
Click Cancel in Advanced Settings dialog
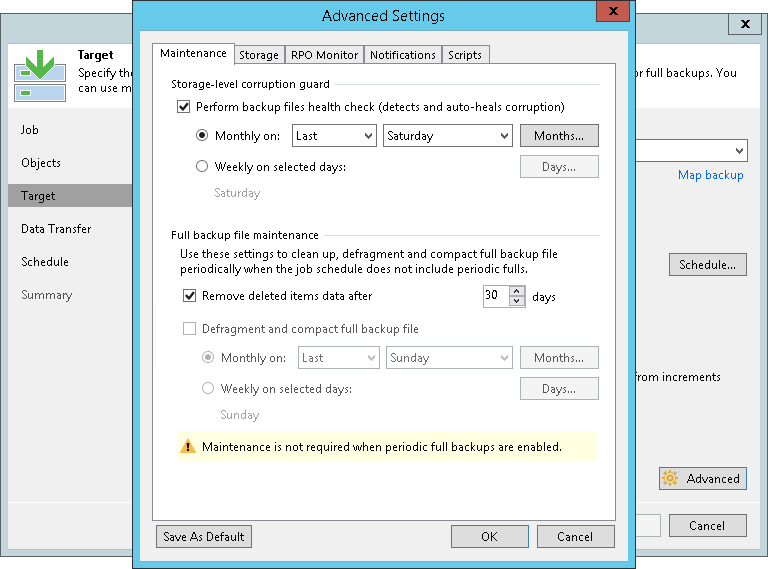tap(576, 537)
